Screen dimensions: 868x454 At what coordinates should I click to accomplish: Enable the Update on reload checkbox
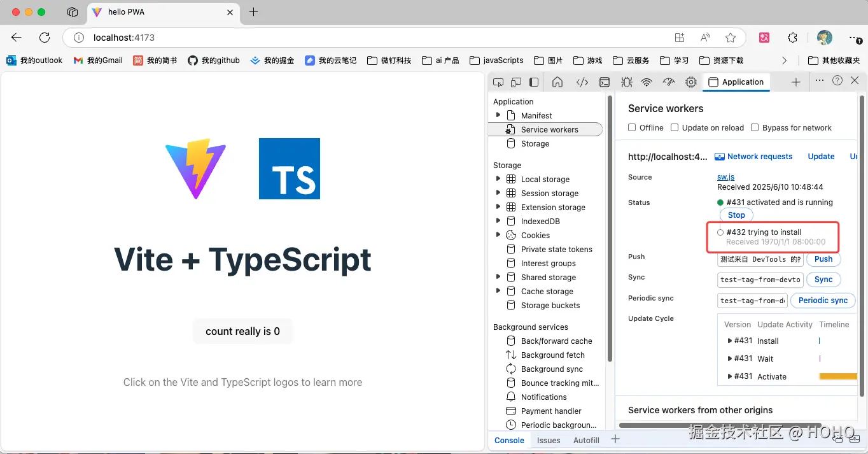click(x=675, y=127)
